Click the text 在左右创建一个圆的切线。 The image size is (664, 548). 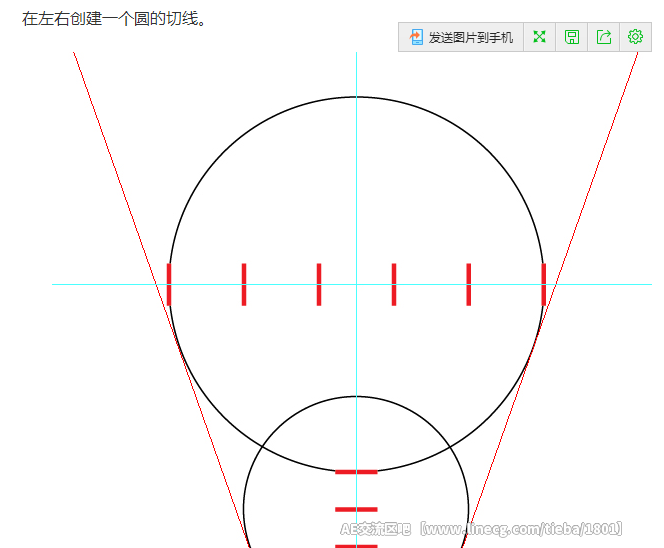pyautogui.click(x=114, y=19)
